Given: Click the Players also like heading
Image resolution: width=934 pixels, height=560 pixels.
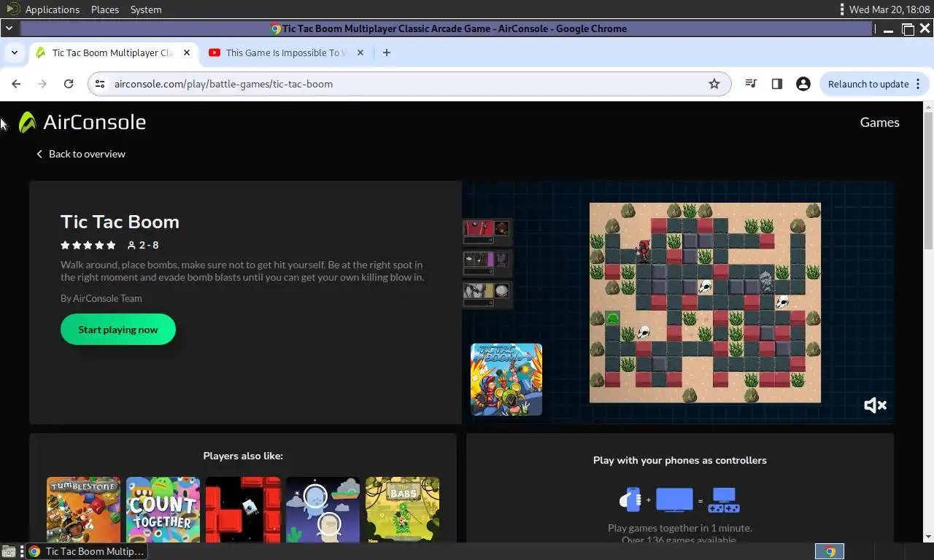Looking at the screenshot, I should [x=243, y=456].
